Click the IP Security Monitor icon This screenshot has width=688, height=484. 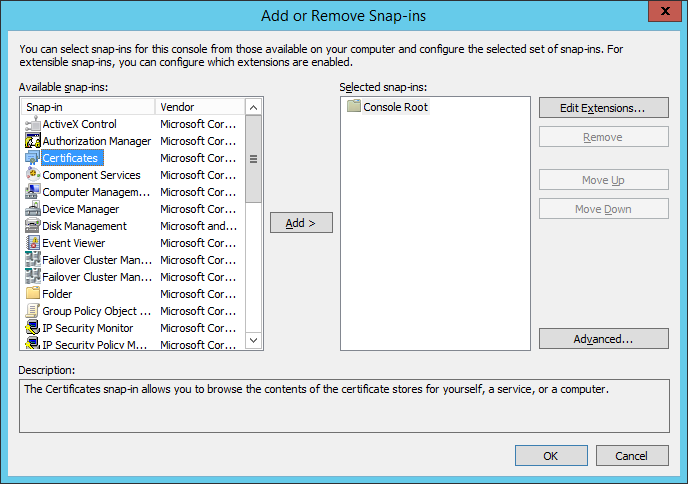32,328
